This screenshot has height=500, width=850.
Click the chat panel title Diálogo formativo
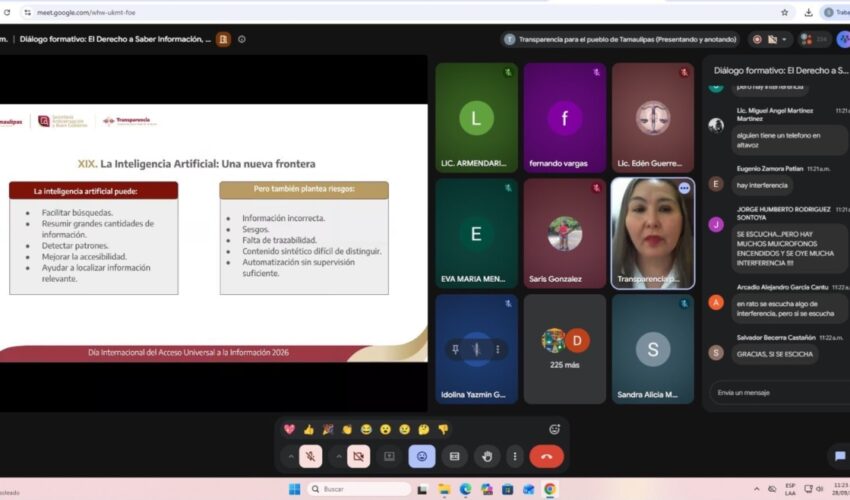tap(781, 70)
